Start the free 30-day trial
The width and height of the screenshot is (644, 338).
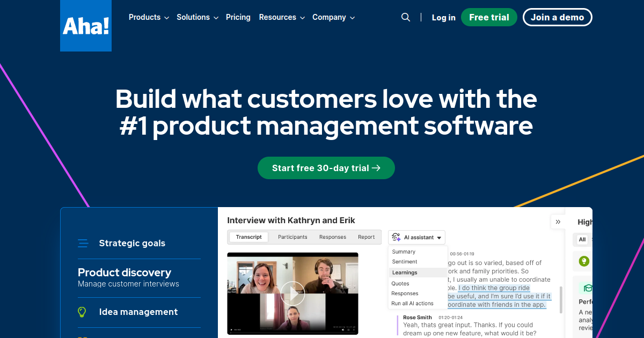point(326,168)
